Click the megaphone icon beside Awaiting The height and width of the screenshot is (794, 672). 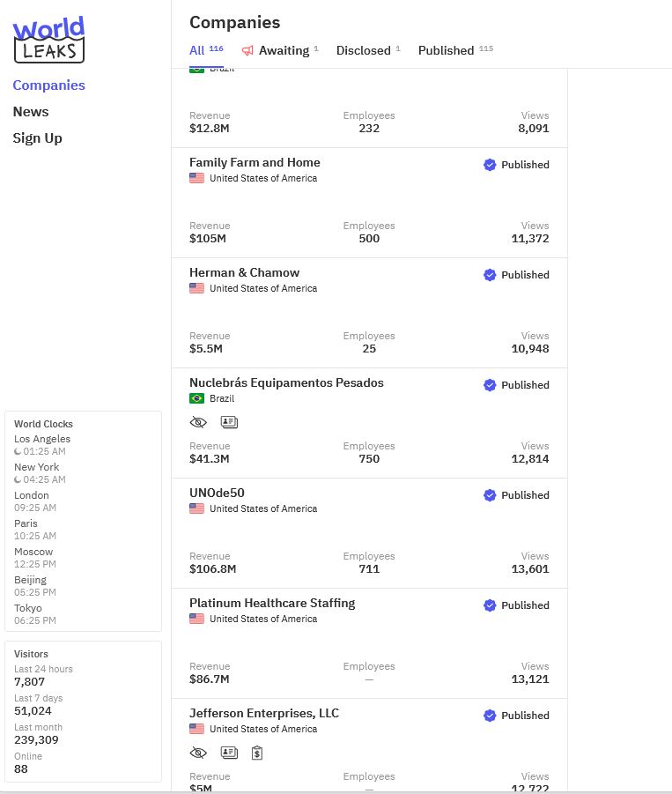click(247, 51)
